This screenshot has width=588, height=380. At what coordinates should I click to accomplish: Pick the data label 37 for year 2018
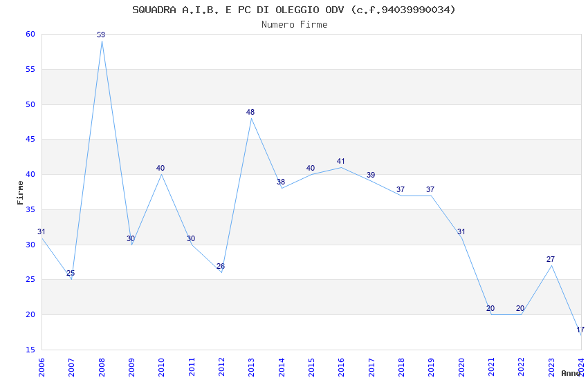click(401, 189)
